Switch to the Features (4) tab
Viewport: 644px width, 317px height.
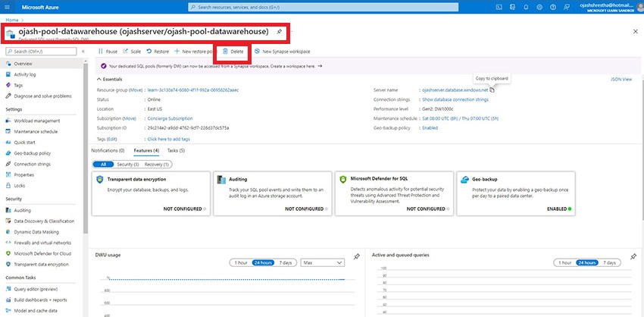point(147,150)
